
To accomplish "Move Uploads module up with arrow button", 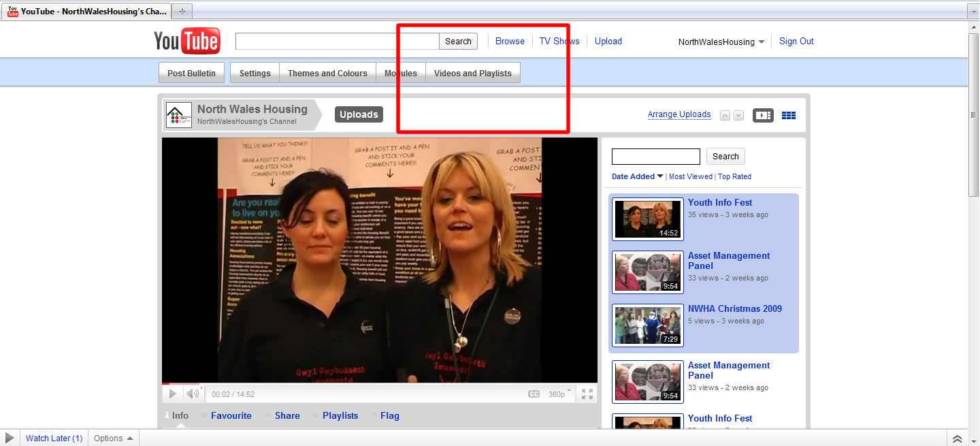I will coord(725,116).
